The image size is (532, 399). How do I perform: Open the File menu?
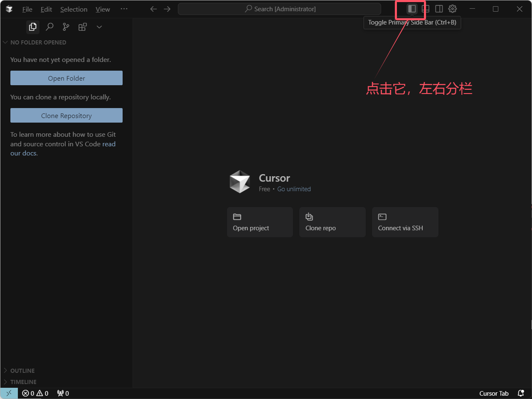pos(27,9)
